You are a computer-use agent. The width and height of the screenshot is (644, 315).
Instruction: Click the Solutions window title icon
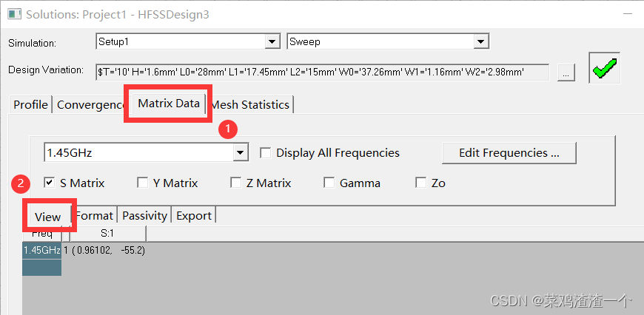click(14, 14)
